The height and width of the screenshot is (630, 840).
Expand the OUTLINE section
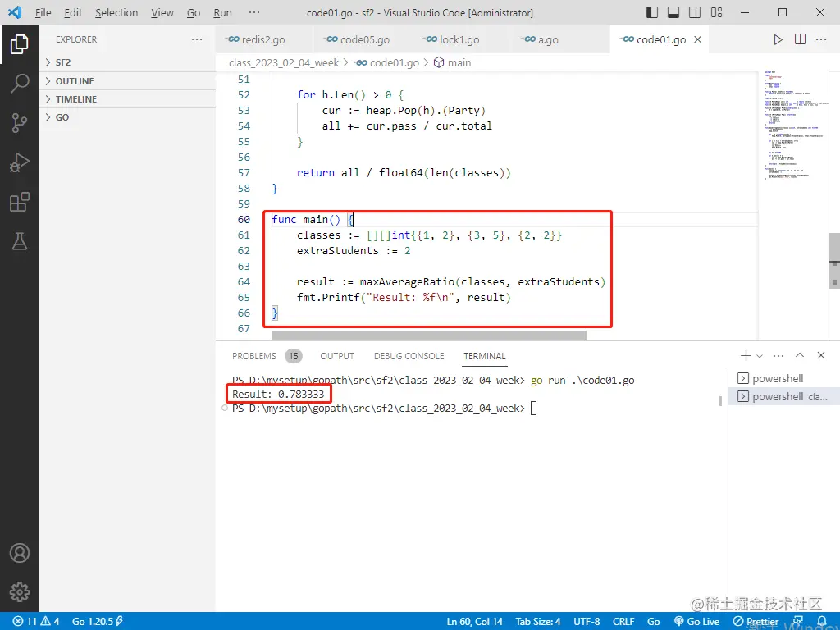[127, 81]
